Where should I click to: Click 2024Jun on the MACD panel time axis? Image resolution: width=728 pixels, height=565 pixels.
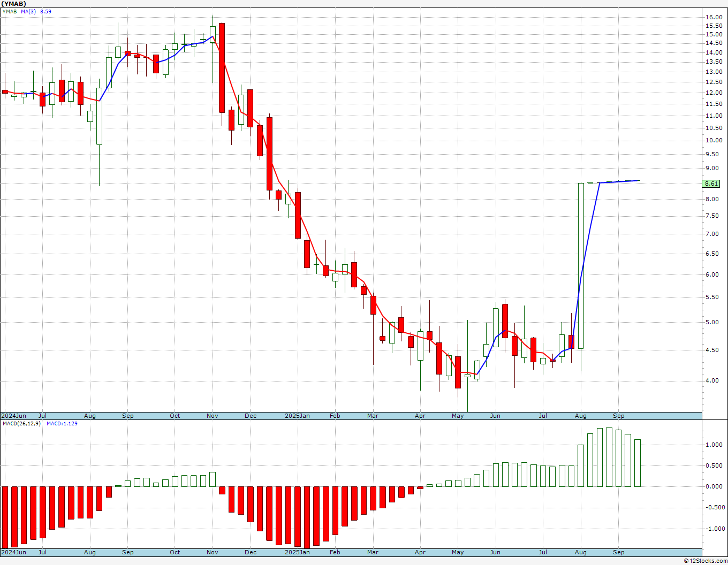(13, 552)
